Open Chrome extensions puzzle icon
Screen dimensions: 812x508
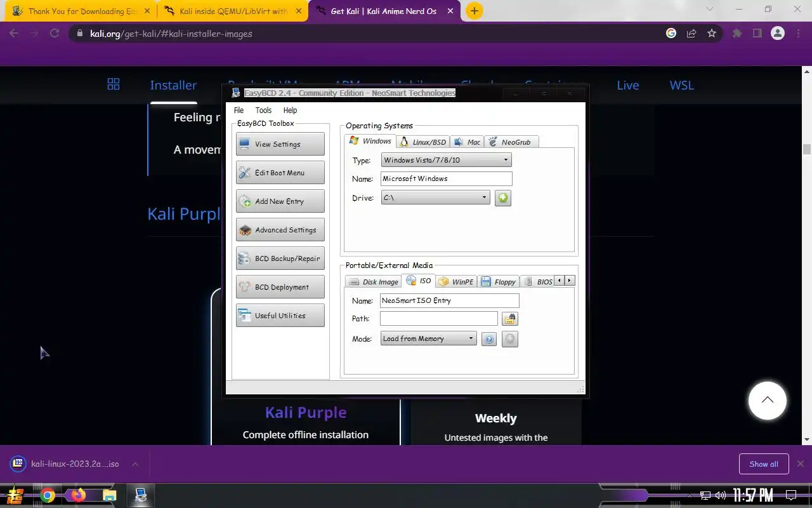[x=737, y=34]
